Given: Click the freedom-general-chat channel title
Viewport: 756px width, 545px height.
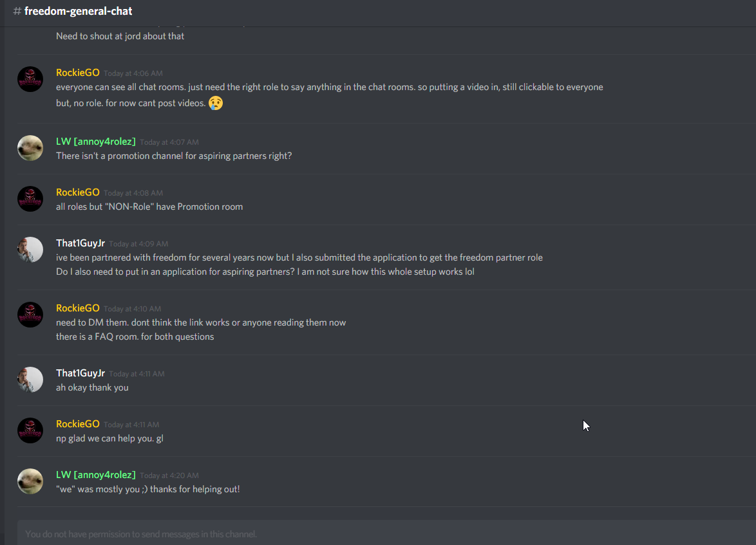Looking at the screenshot, I should (x=79, y=12).
